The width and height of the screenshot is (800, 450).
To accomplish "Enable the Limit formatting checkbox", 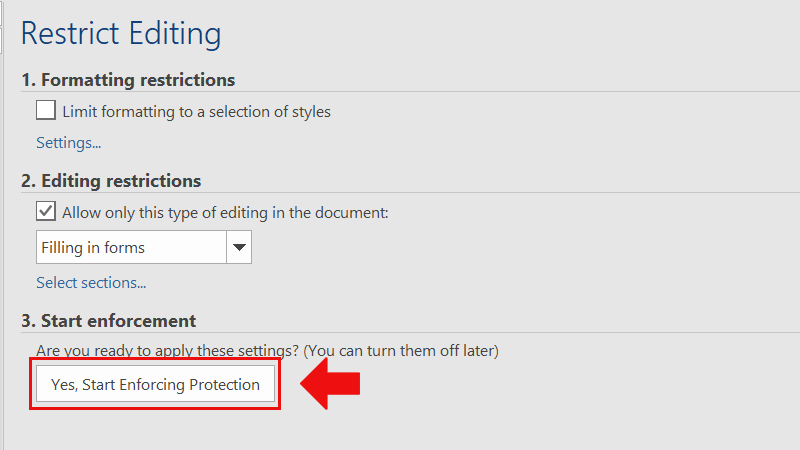I will click(x=46, y=111).
